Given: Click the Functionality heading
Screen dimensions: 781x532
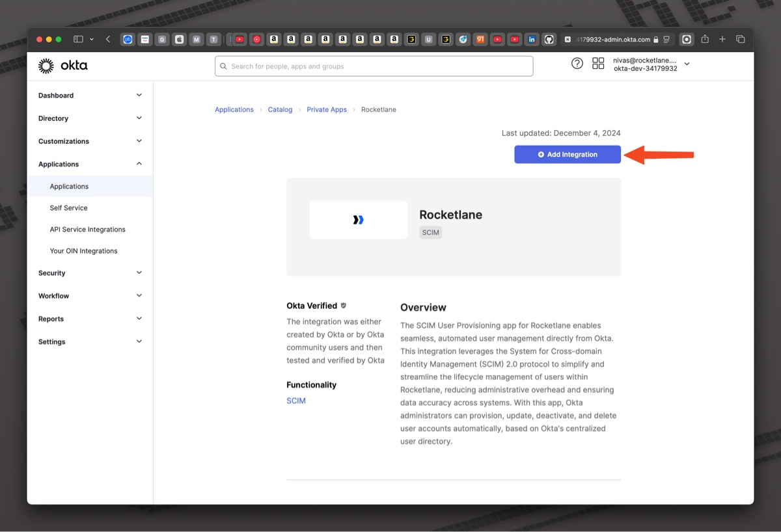Looking at the screenshot, I should tap(312, 385).
